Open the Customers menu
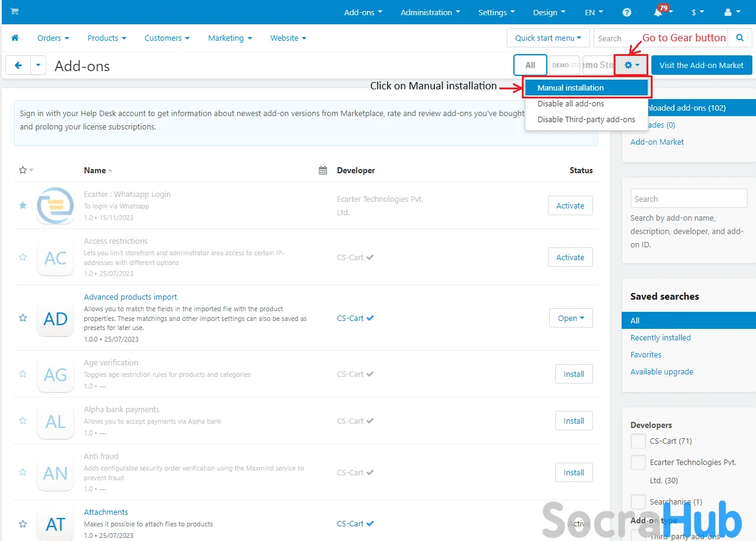Viewport: 756px width, 541px height. (167, 38)
